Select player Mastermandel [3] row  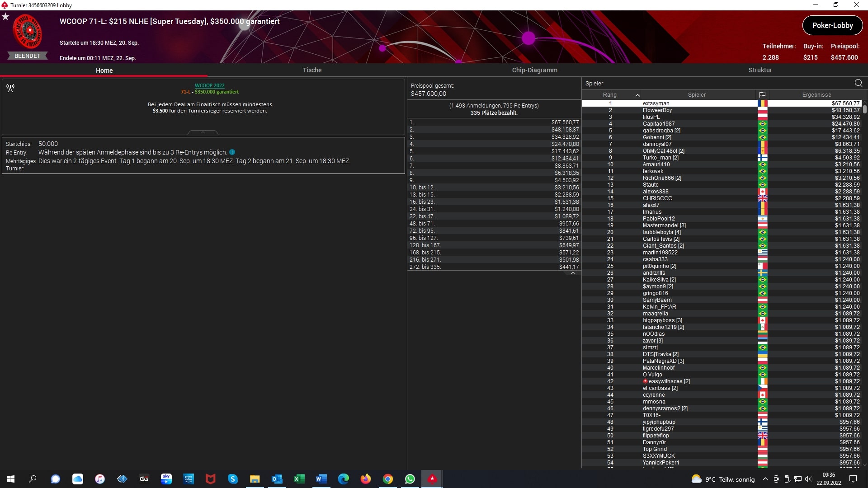(721, 225)
